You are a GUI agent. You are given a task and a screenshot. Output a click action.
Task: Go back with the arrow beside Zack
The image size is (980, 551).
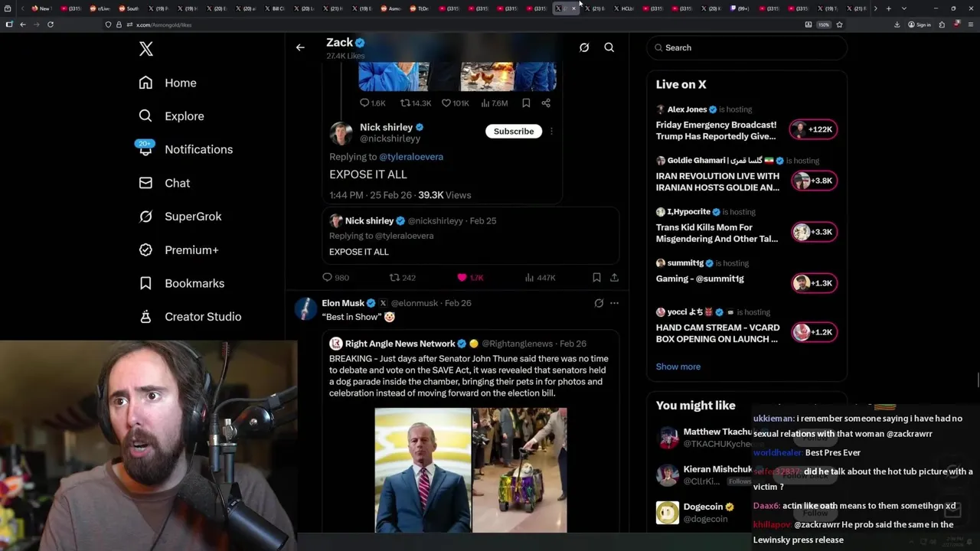300,47
